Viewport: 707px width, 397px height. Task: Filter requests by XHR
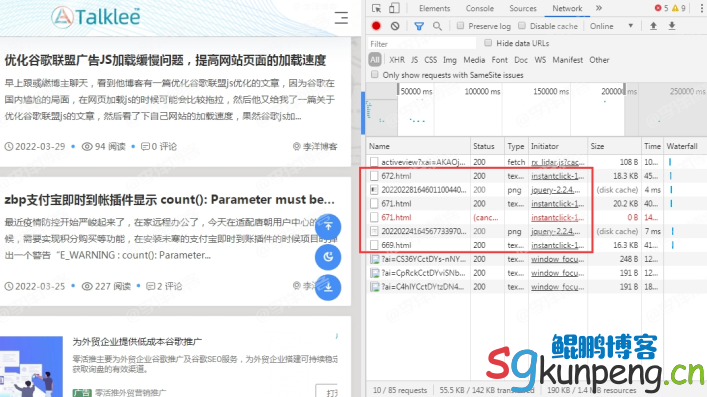397,60
